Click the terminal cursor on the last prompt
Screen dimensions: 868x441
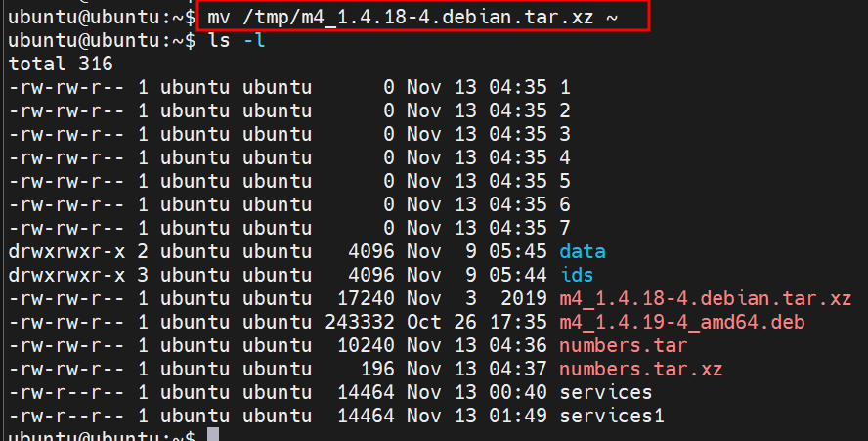213,436
